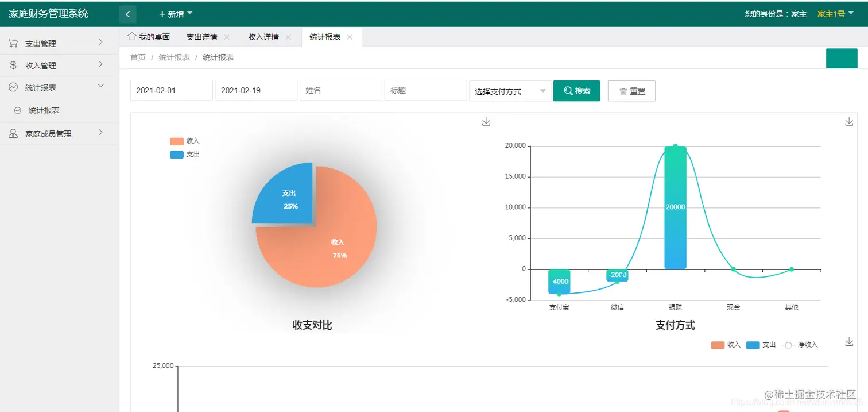Toggle 净收入 legend of the bottom chart

(800, 345)
